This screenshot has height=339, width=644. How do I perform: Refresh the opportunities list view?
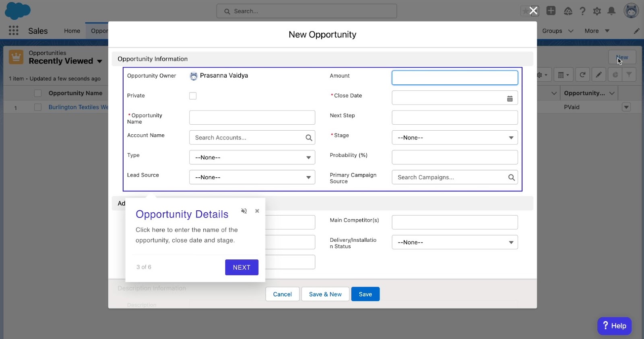pyautogui.click(x=582, y=75)
